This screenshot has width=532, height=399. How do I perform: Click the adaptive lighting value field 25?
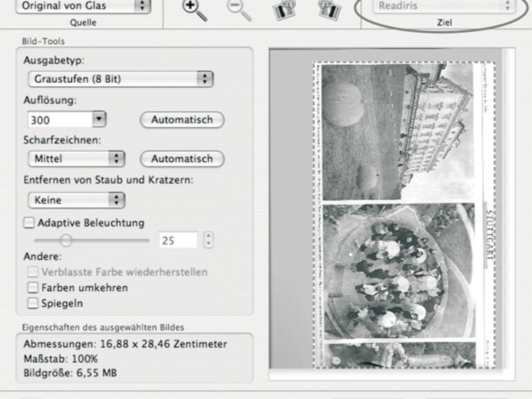[x=178, y=240]
